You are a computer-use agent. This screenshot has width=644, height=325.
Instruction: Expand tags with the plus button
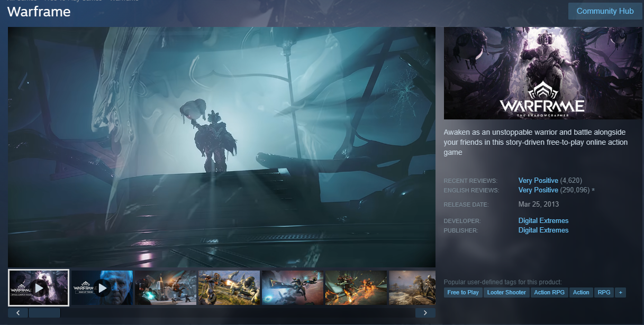(x=620, y=292)
